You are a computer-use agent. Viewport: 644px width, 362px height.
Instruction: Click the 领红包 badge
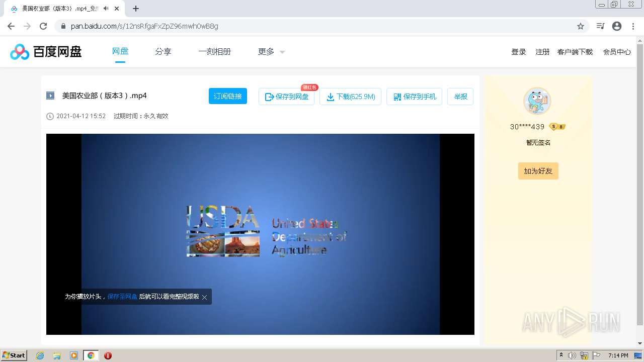(x=309, y=87)
